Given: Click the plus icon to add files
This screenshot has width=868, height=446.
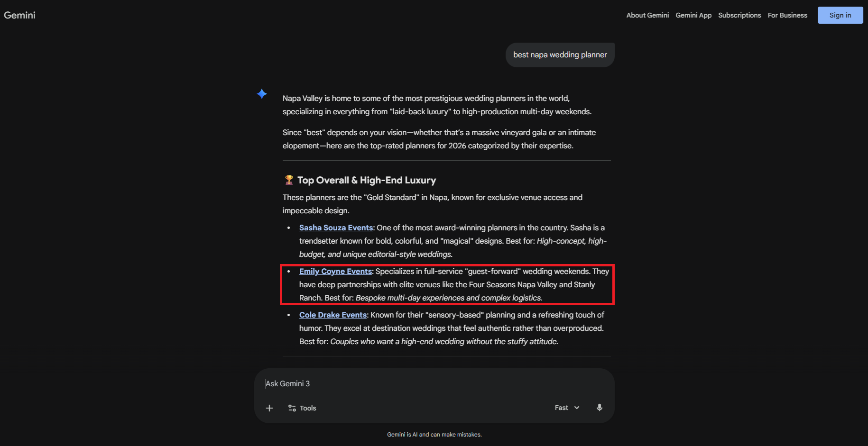Looking at the screenshot, I should click(269, 408).
